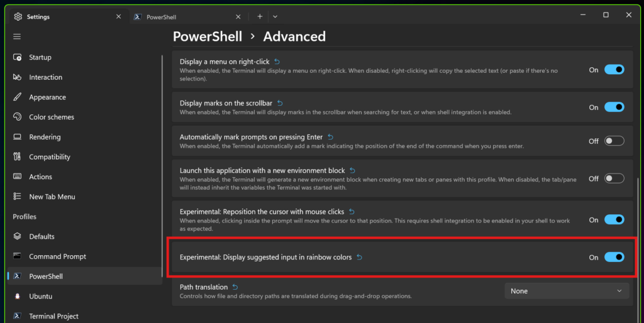Reset the right-click menu setting
Screen dimensions: 644x323
tap(277, 62)
